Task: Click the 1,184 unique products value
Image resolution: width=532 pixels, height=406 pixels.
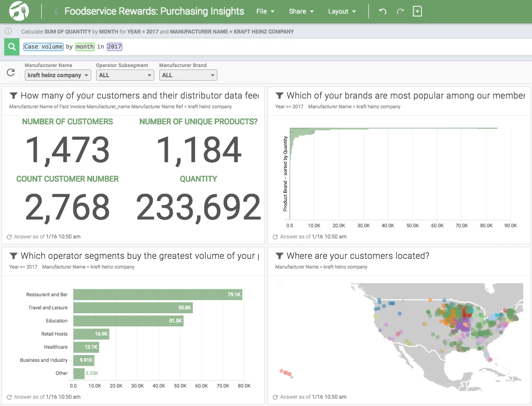Action: (199, 150)
